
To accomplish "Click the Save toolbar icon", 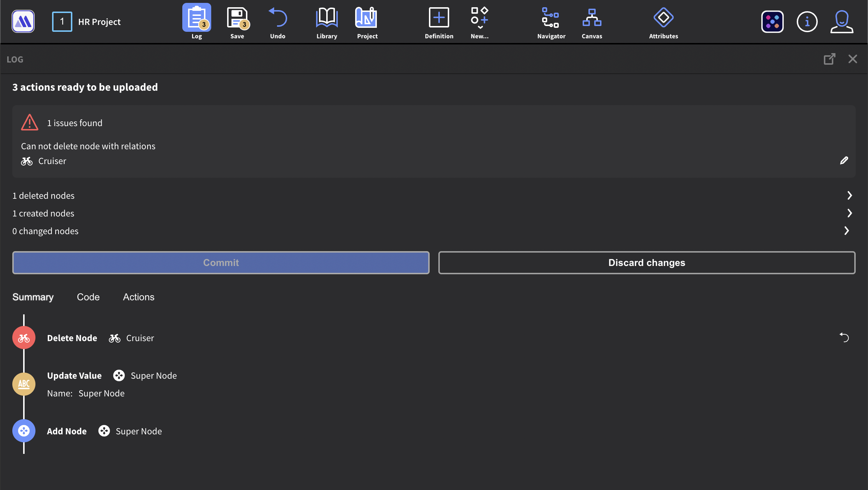I will [237, 18].
